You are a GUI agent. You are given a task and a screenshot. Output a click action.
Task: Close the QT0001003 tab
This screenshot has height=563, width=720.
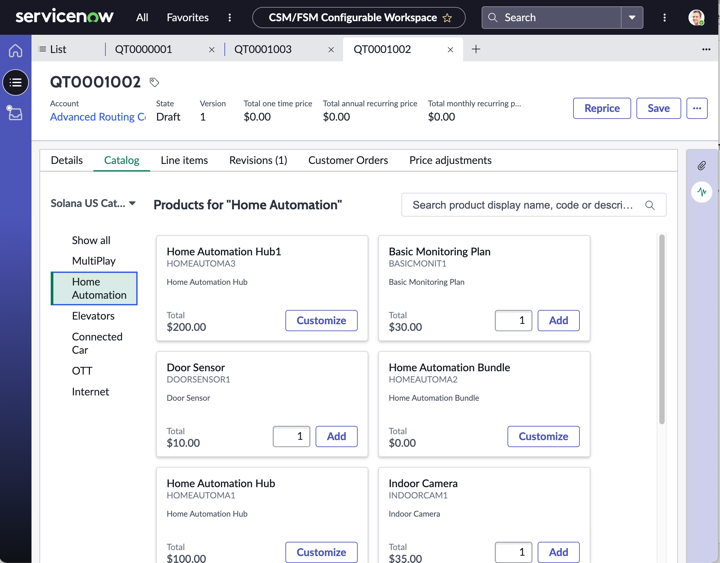pos(331,50)
